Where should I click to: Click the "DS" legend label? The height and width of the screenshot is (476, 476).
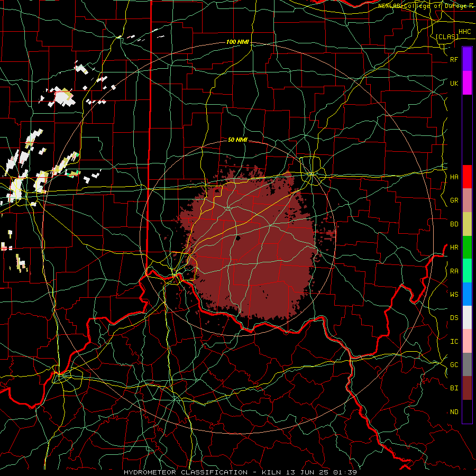click(454, 317)
